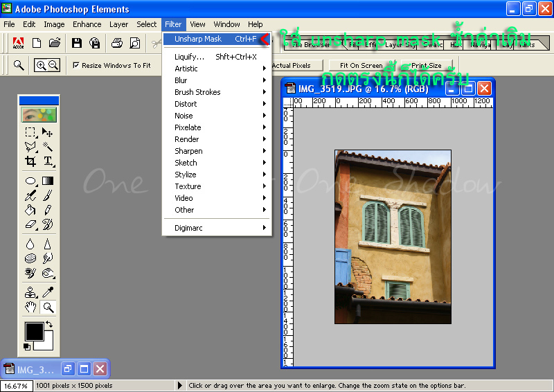Viewport: 554px width, 392px height.
Task: Click the Save disk icon
Action: [x=77, y=43]
